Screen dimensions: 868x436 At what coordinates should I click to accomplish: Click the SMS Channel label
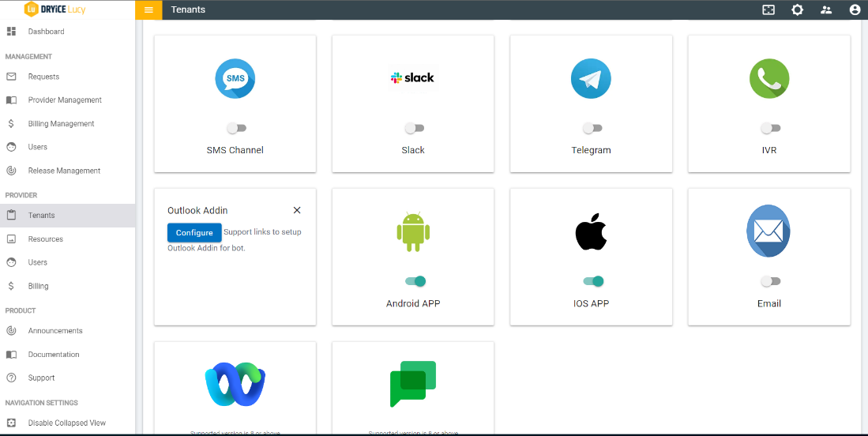coord(235,151)
